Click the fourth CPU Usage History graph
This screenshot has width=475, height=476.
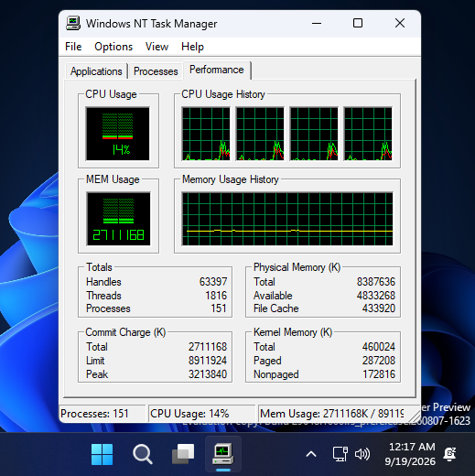point(368,134)
